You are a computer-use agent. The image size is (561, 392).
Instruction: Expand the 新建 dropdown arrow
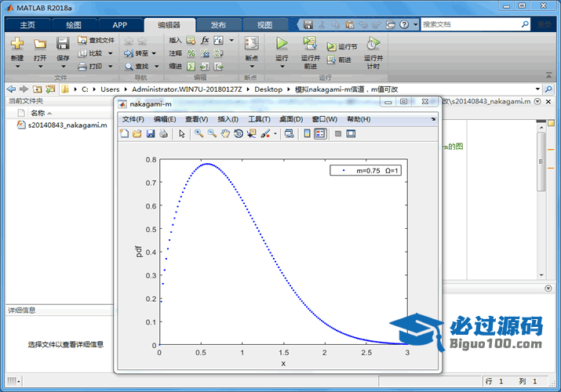[17, 67]
